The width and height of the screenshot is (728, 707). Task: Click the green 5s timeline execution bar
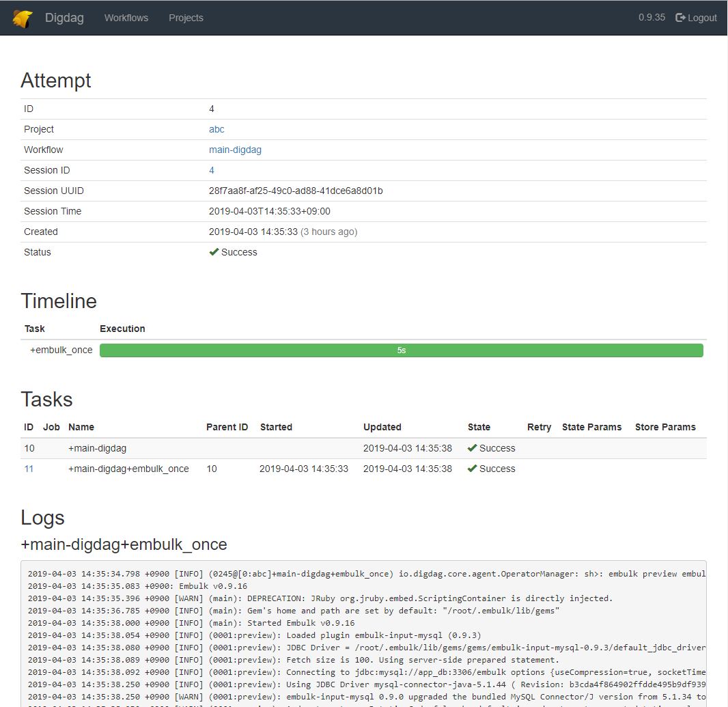click(x=401, y=350)
